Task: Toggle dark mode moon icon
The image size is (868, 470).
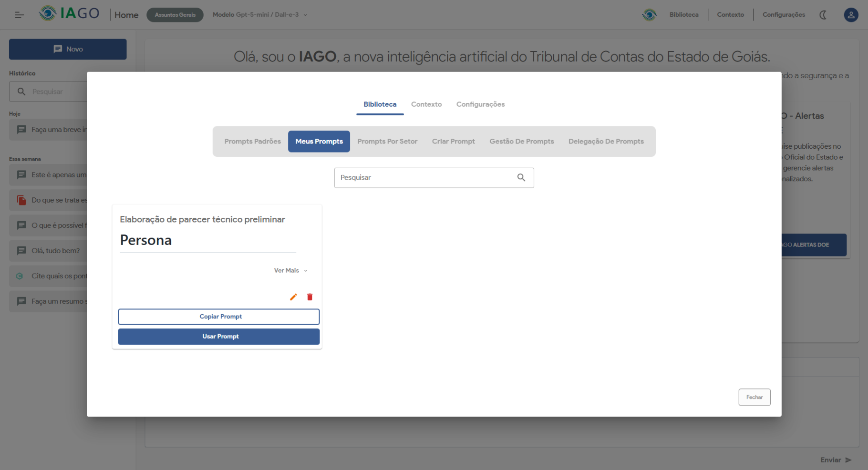Action: pos(823,15)
